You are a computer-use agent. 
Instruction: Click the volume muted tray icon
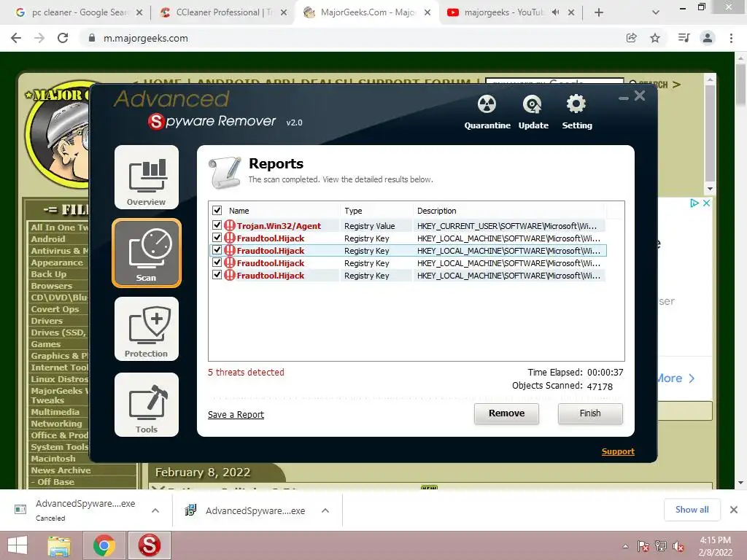point(678,546)
